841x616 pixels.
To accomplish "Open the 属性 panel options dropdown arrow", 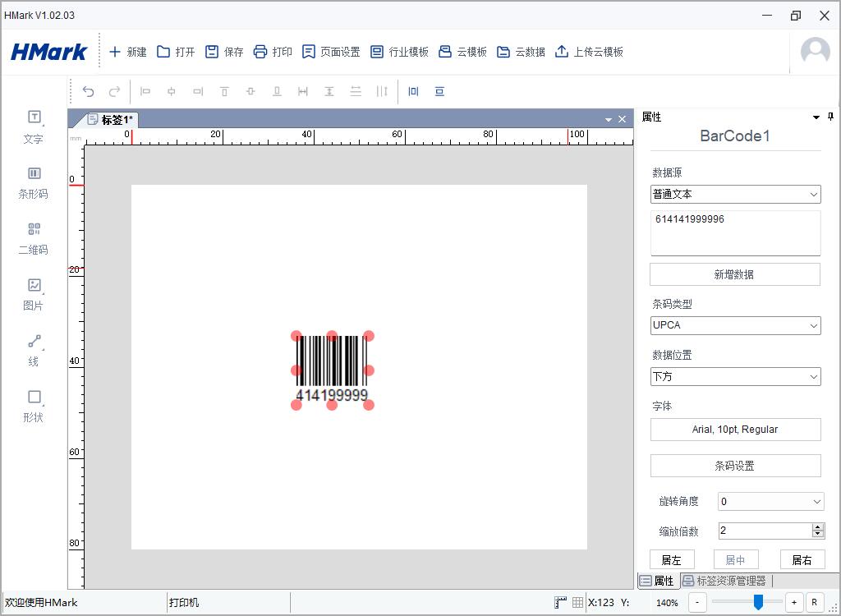I will point(816,117).
